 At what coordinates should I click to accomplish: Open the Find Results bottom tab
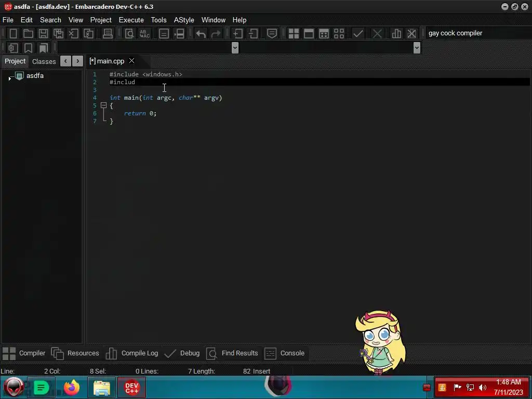(232, 353)
